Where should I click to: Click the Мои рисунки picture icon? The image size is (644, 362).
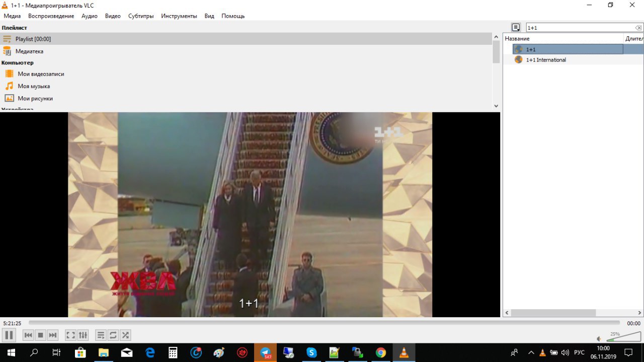coord(9,99)
